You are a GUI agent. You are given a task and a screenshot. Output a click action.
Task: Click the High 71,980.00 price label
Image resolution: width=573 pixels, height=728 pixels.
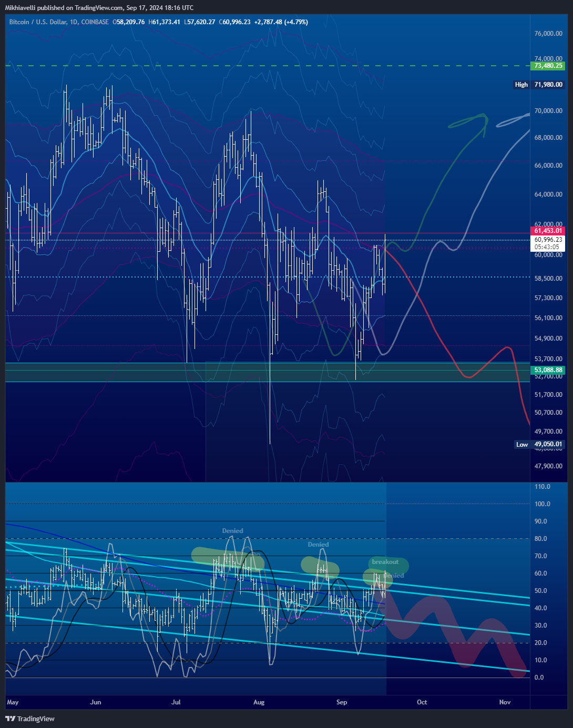click(539, 85)
